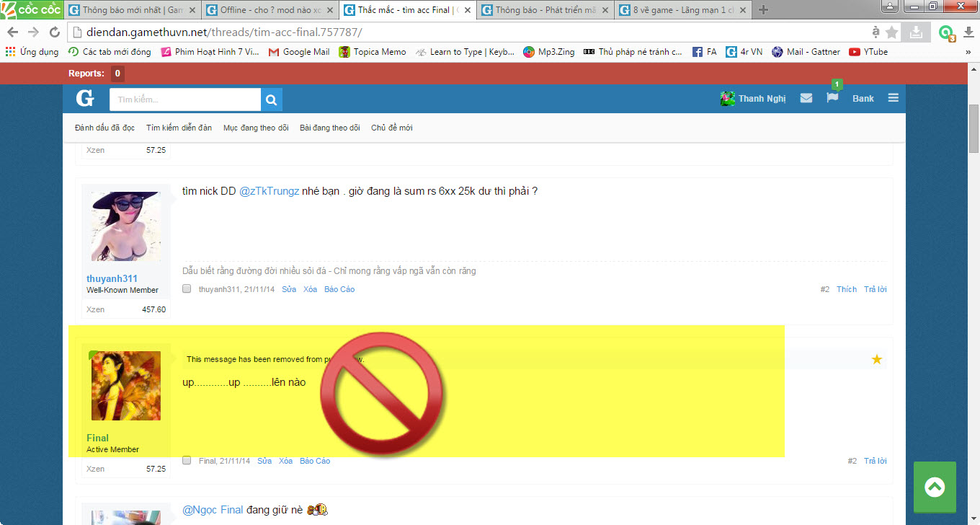Open 'Mục đang theo dõi'
Screen dimensions: 980x525
pyautogui.click(x=256, y=128)
